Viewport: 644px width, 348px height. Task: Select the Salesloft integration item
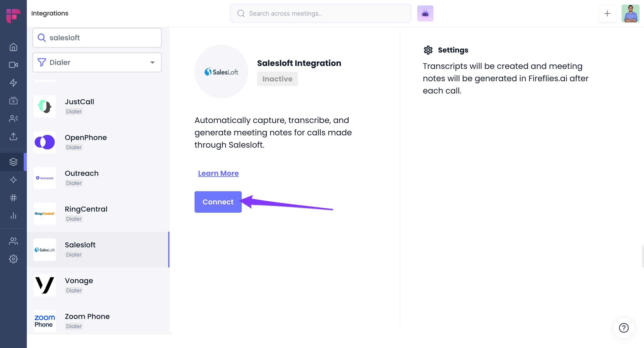point(98,250)
